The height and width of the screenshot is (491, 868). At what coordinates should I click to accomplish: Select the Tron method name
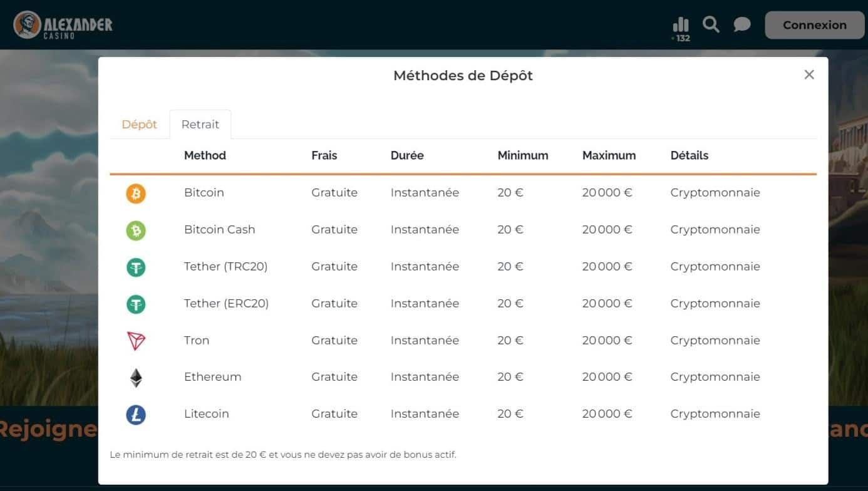coord(197,340)
